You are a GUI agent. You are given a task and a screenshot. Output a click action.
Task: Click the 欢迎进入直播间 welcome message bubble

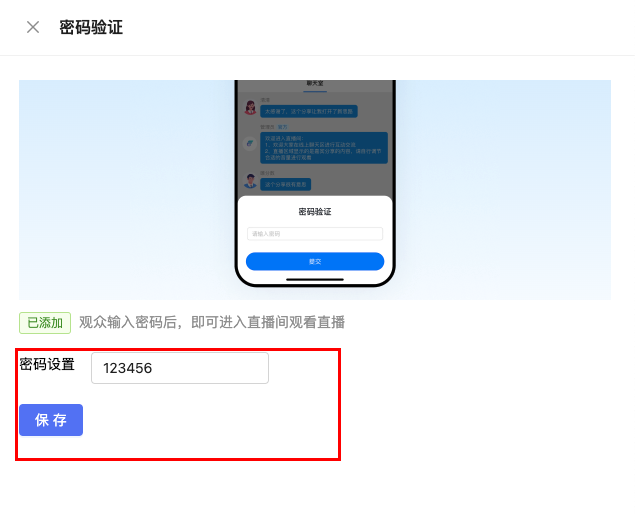click(x=324, y=148)
